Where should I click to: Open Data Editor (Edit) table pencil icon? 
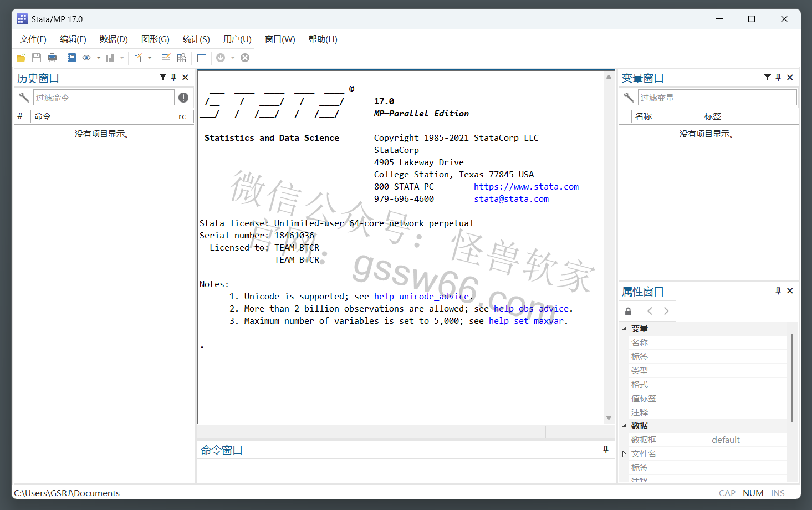tap(166, 58)
